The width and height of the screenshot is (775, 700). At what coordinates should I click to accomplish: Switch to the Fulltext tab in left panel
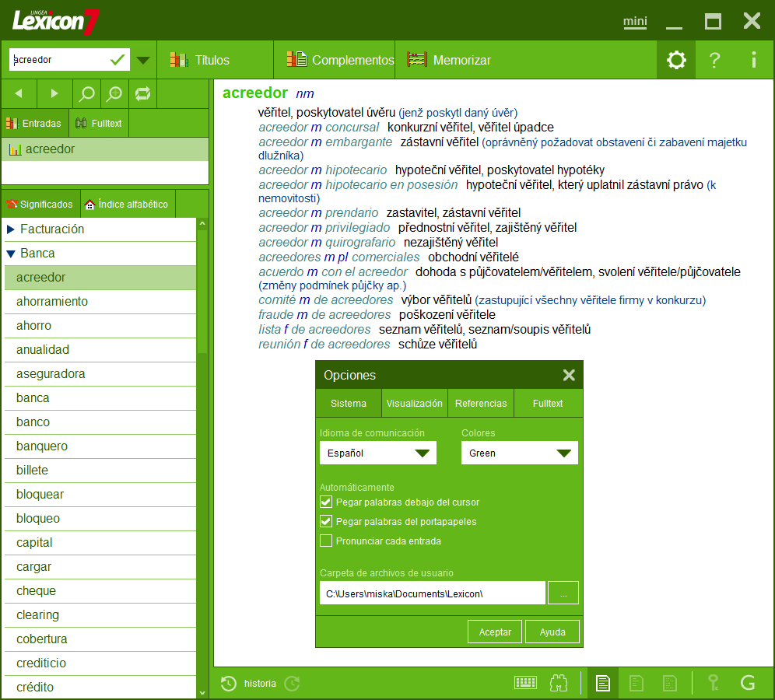pyautogui.click(x=99, y=123)
